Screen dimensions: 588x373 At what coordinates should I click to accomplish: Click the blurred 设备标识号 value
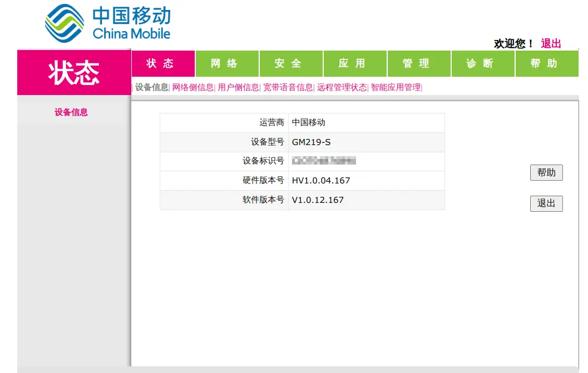click(x=324, y=161)
